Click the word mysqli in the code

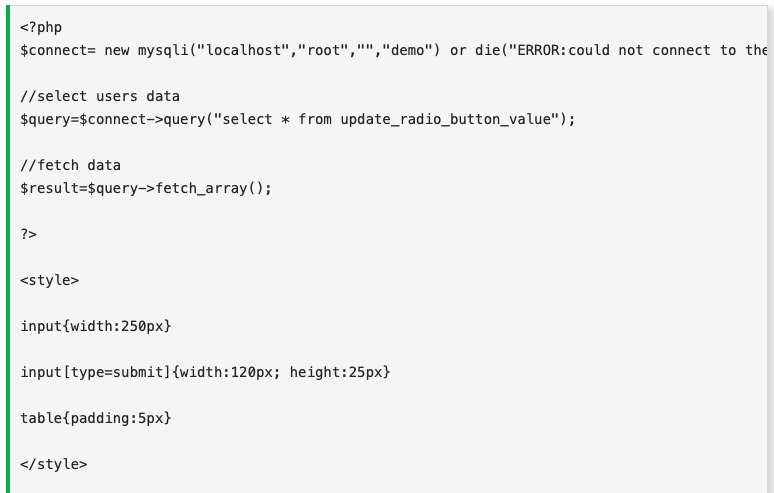coord(163,50)
